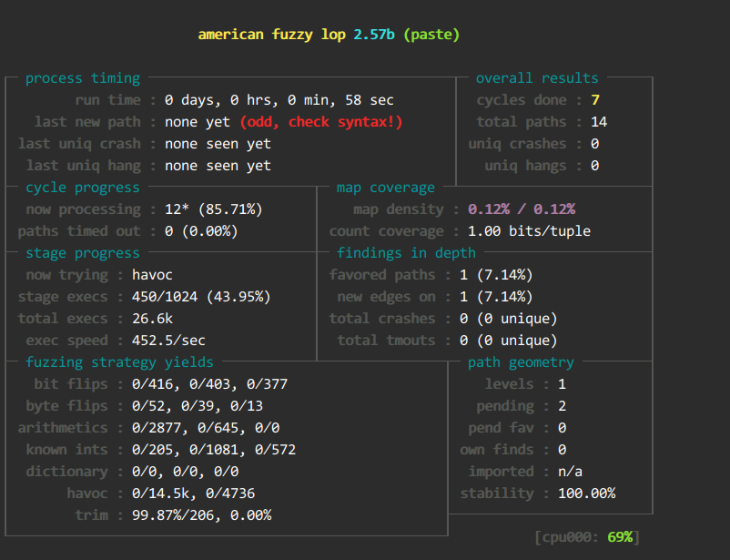Click paths timed out value '0 (0.00%)'
This screenshot has width=730, height=560.
pyautogui.click(x=201, y=231)
